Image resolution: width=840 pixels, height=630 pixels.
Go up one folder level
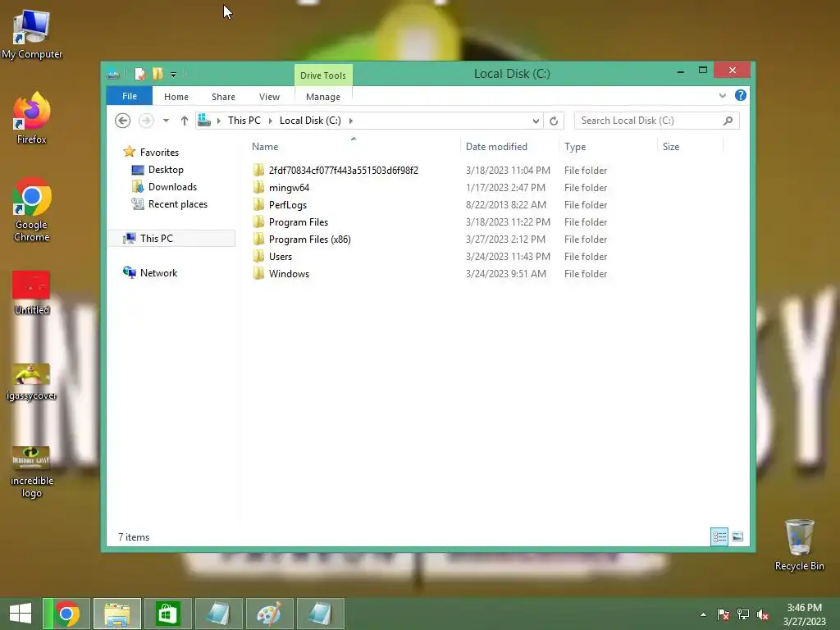point(185,121)
